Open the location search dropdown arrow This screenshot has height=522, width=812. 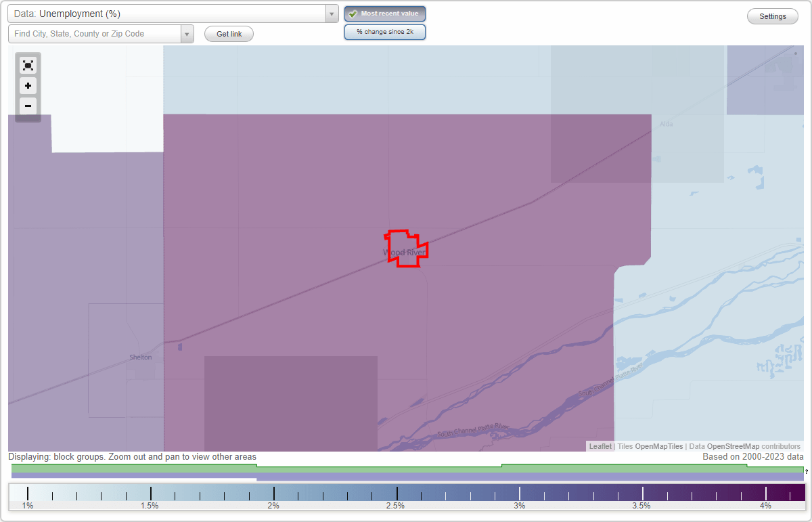coord(187,34)
